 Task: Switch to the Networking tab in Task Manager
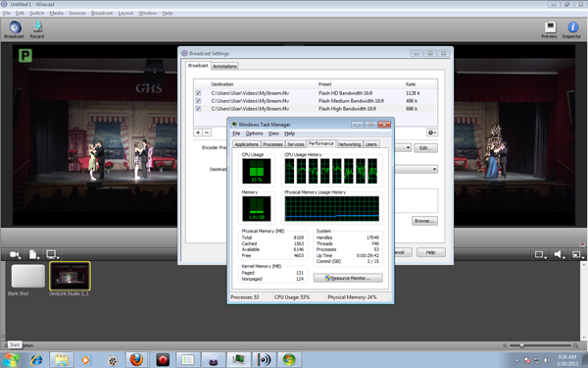pyautogui.click(x=350, y=144)
